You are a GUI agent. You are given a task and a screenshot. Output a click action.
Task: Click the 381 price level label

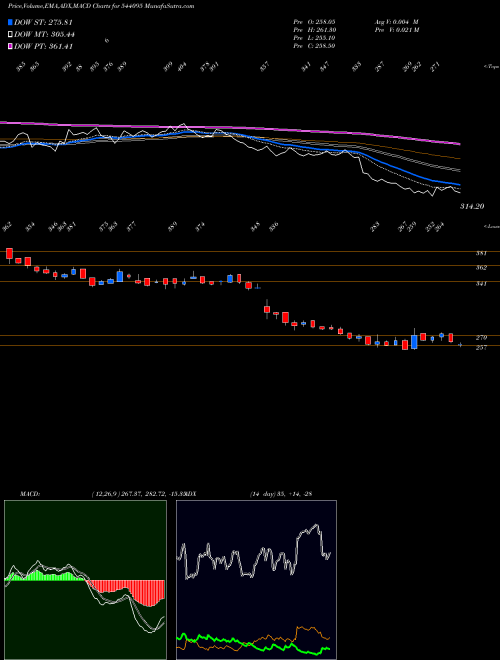click(481, 253)
